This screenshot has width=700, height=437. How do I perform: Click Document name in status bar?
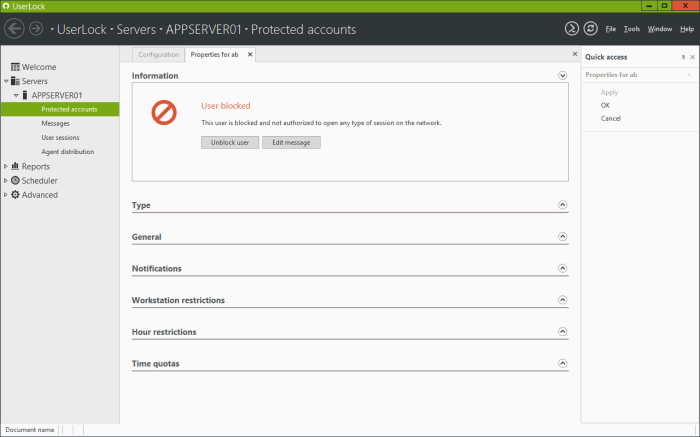[29, 430]
